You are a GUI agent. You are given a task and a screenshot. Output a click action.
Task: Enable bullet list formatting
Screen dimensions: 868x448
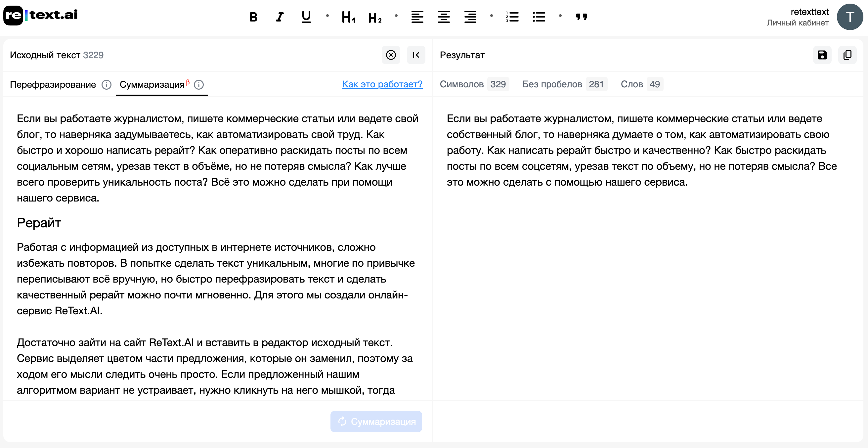coord(539,17)
